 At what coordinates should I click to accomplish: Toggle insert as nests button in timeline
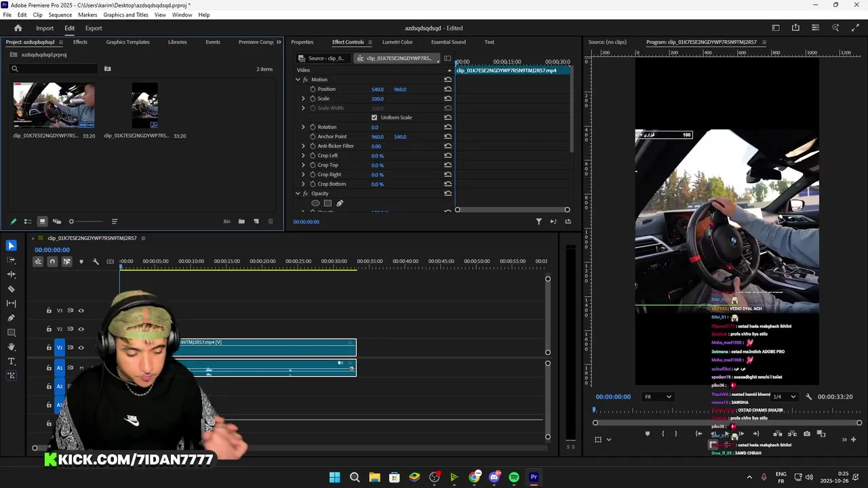(38, 262)
